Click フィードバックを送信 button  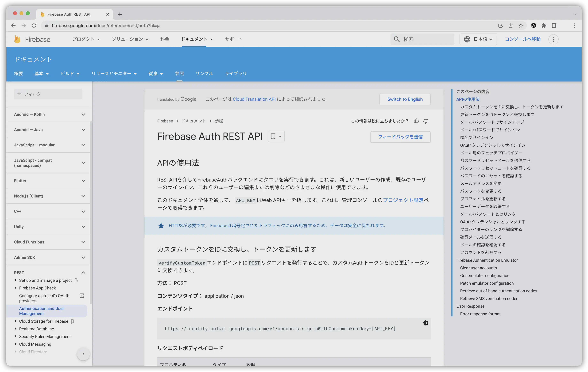click(400, 137)
